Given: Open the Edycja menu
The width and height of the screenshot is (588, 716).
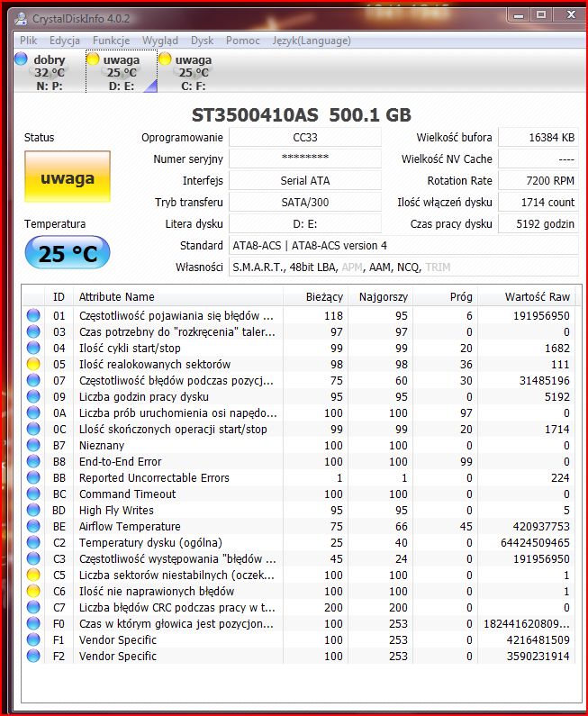Looking at the screenshot, I should [64, 41].
